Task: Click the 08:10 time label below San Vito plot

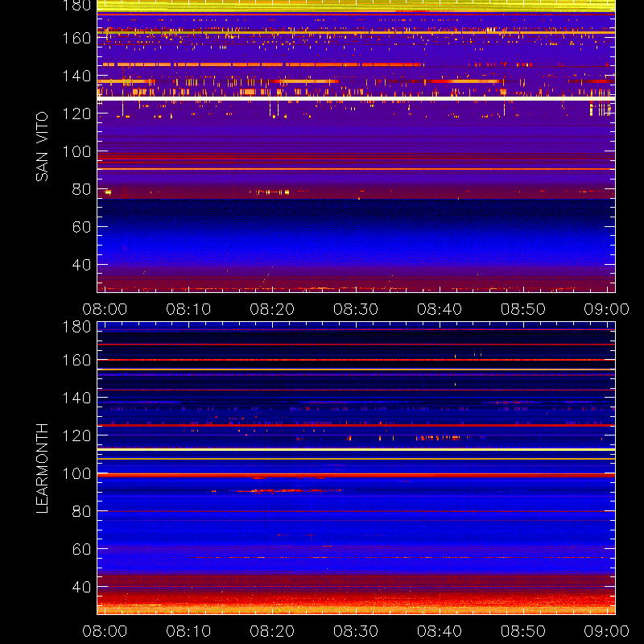Action: point(188,309)
